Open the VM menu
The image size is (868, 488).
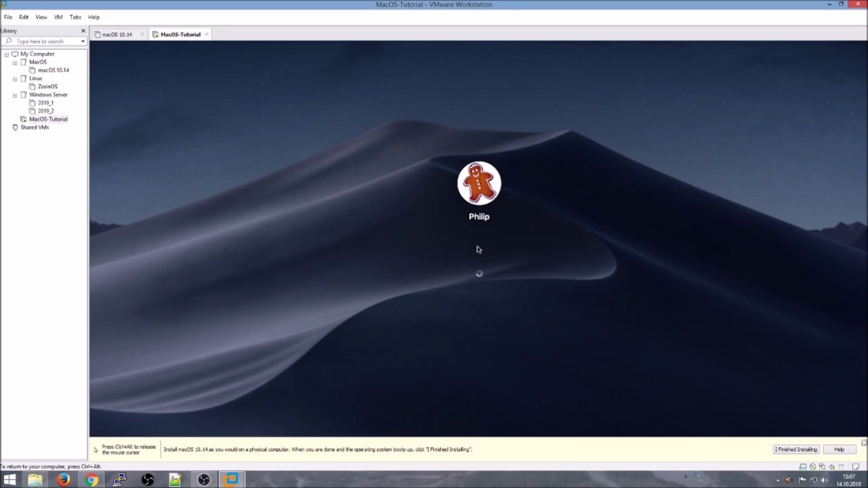click(58, 17)
